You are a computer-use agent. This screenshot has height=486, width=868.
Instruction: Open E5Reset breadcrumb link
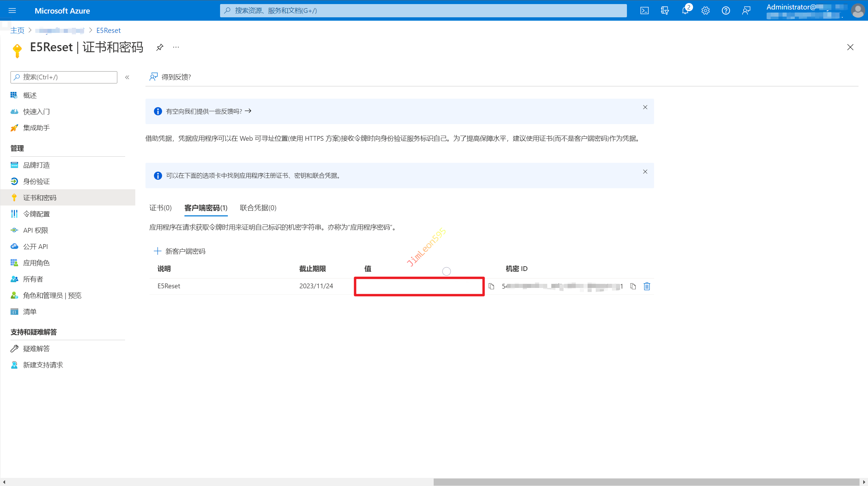tap(108, 31)
